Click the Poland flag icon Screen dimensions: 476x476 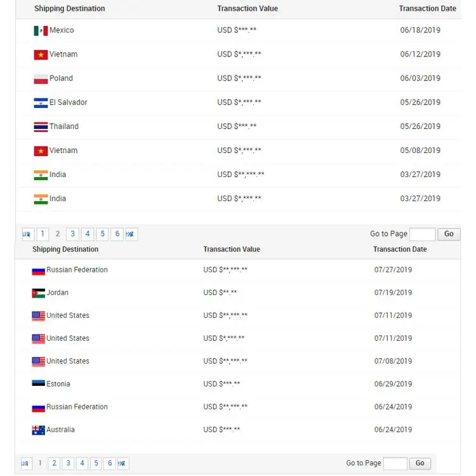click(41, 79)
